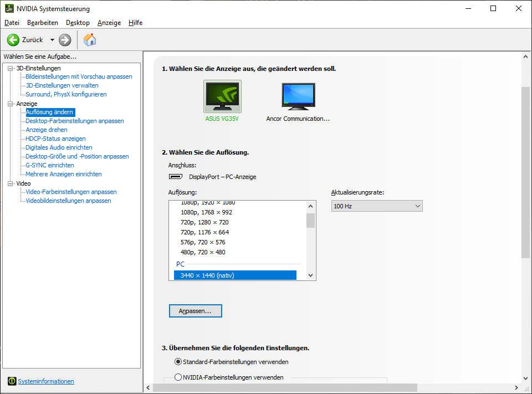
Task: Maximize the NVIDIA Systemsteuerung window
Action: point(493,8)
